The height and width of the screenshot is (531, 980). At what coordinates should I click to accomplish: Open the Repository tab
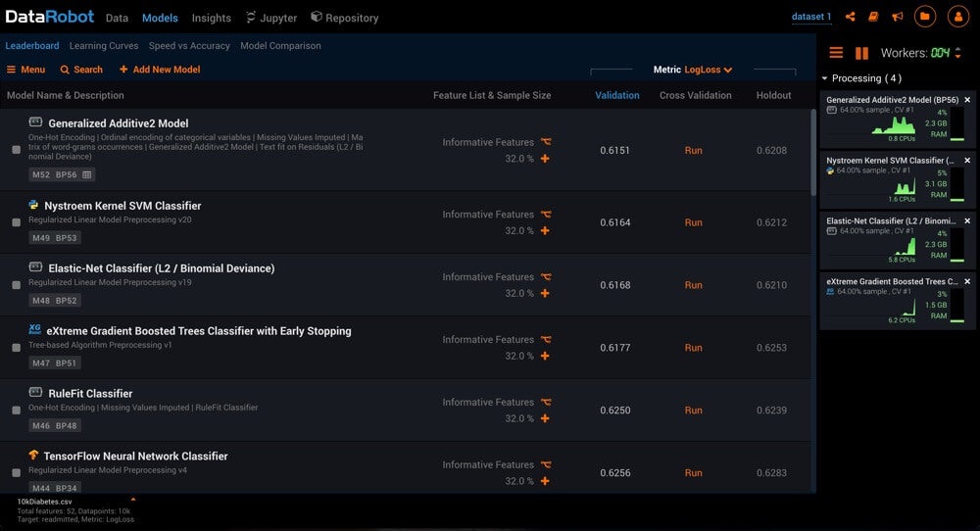(345, 18)
